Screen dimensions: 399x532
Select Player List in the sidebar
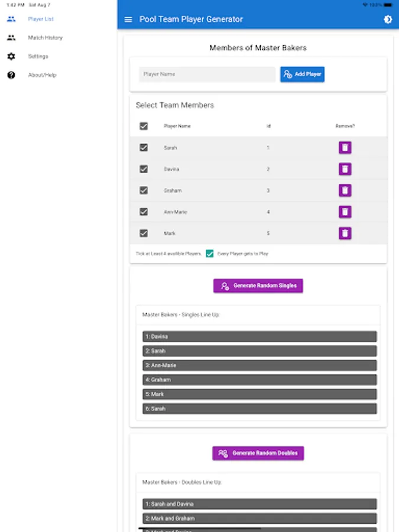point(41,19)
